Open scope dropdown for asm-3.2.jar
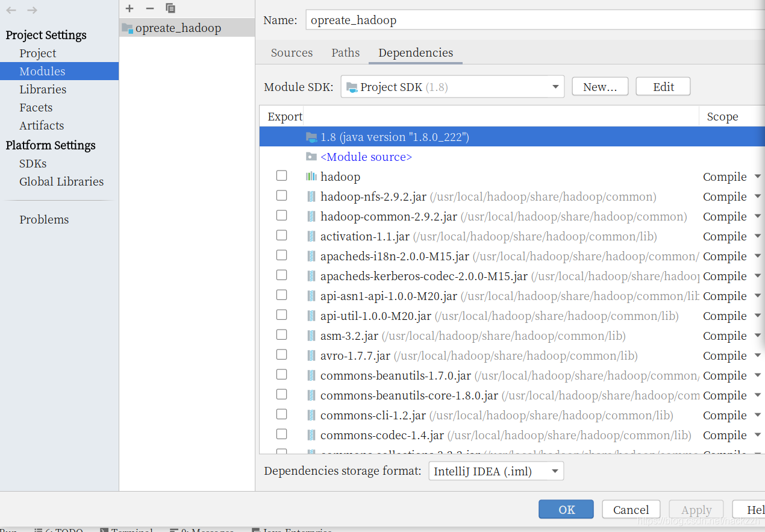The image size is (765, 532). (757, 336)
